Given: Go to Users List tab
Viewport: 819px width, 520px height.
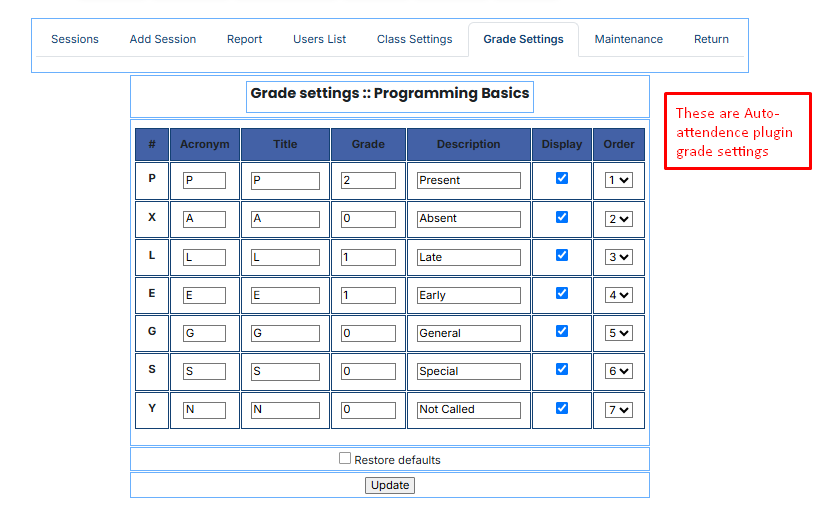Looking at the screenshot, I should coord(319,39).
